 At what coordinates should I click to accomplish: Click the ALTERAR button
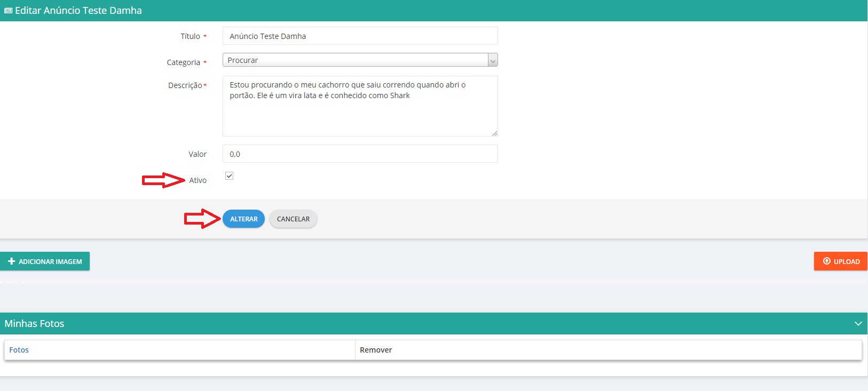[x=243, y=219]
